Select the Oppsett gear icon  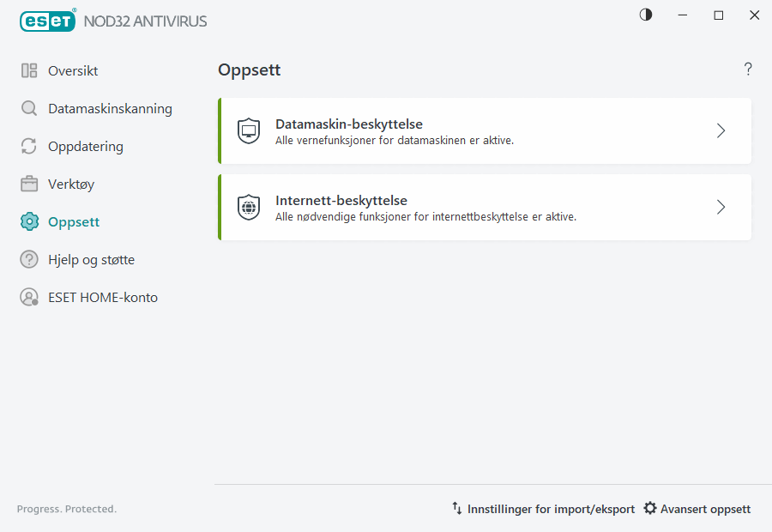(x=30, y=221)
